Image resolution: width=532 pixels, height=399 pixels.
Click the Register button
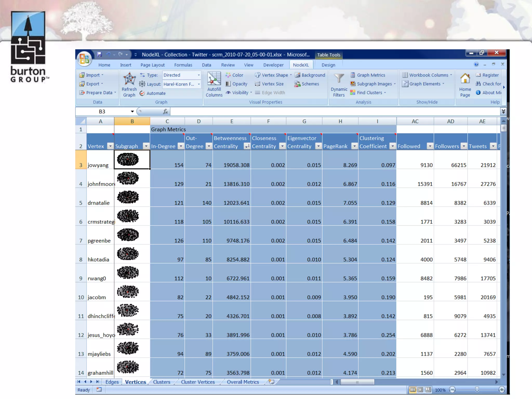pyautogui.click(x=490, y=75)
